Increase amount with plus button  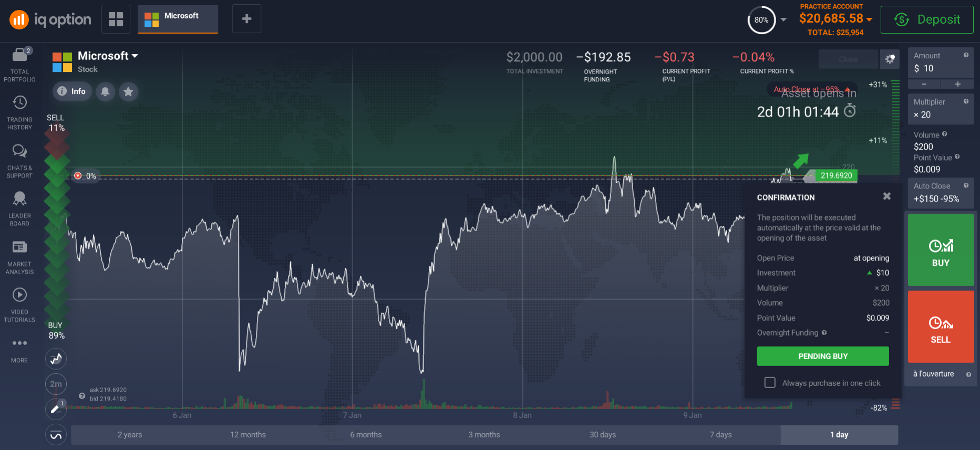pos(957,84)
